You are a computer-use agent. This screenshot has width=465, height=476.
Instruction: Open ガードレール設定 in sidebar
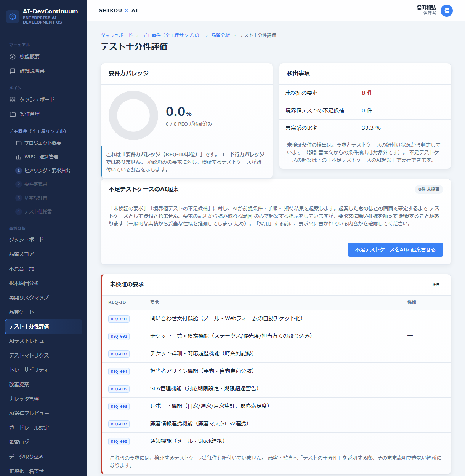(x=43, y=428)
